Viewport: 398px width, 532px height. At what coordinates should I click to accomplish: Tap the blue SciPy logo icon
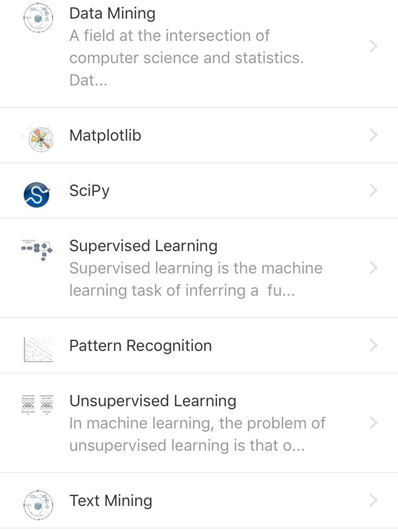(37, 194)
